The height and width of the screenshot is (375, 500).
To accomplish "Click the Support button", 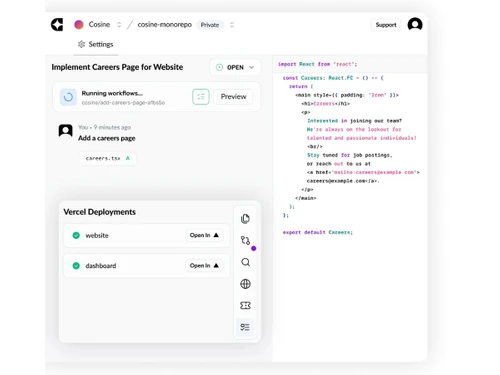I will click(x=386, y=25).
